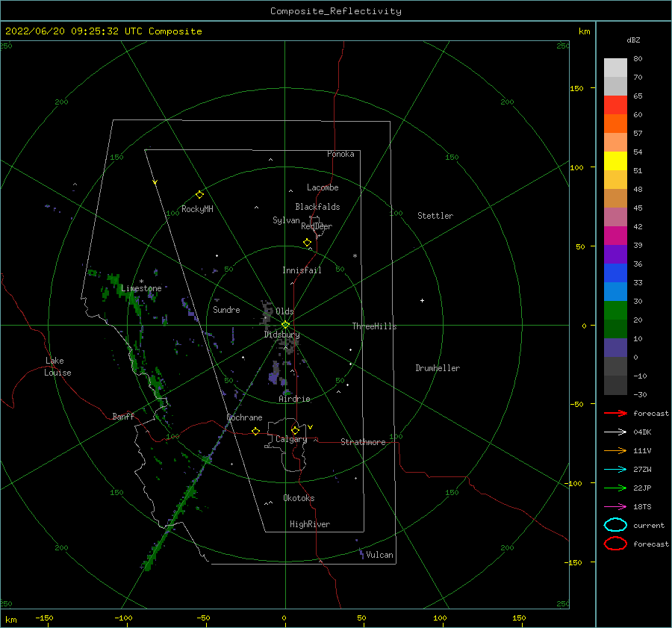Click the Lake Louise label
Viewport: 672px width, 628px height.
[57, 367]
